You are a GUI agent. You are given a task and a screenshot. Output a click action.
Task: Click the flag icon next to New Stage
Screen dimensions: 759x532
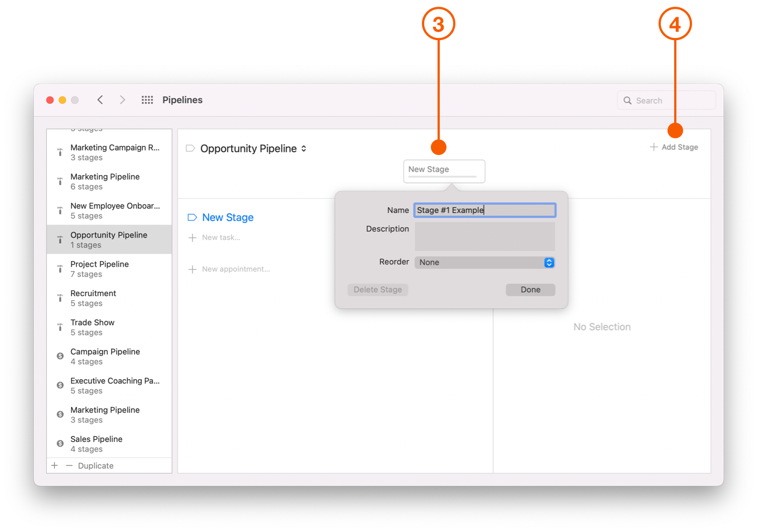point(191,217)
